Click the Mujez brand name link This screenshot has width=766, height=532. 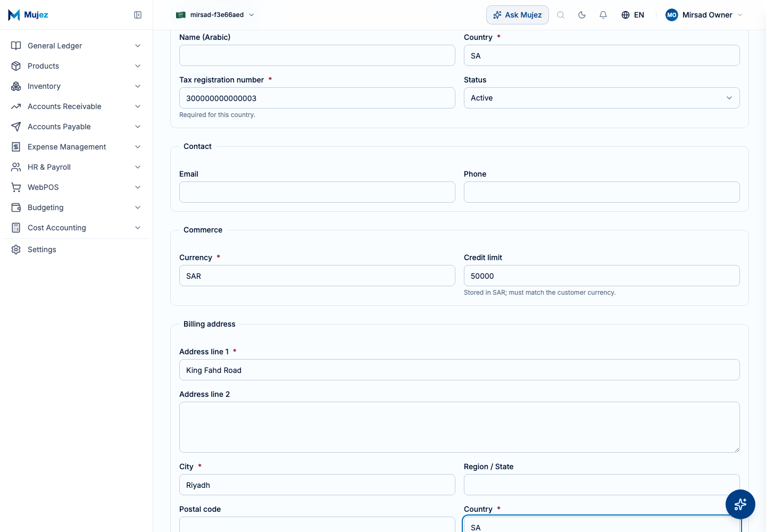[x=36, y=15]
